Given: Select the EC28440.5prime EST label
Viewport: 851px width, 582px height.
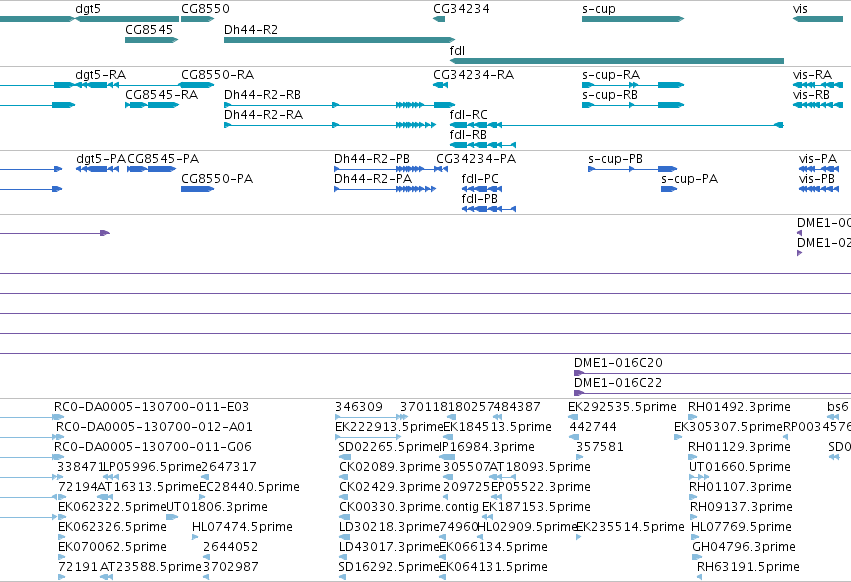Looking at the screenshot, I should pyautogui.click(x=249, y=487).
